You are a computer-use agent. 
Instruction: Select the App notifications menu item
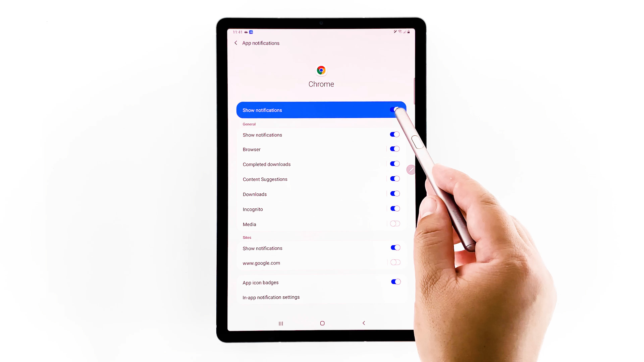[x=261, y=43]
